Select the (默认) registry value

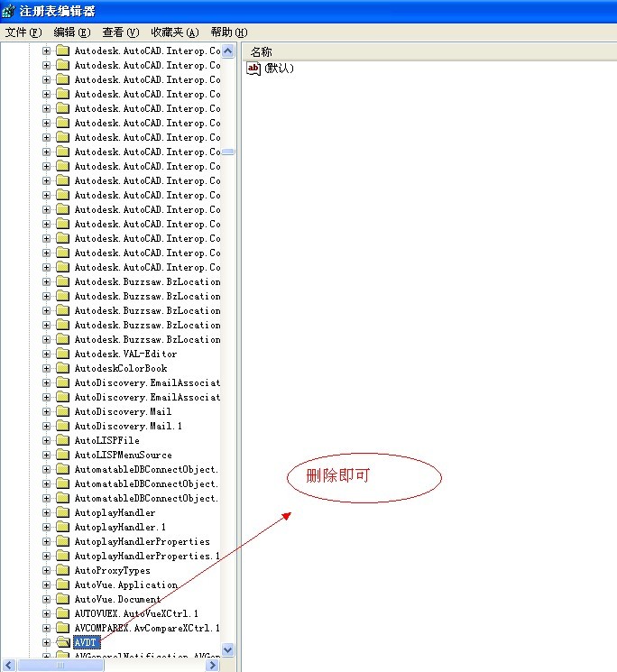pyautogui.click(x=279, y=68)
